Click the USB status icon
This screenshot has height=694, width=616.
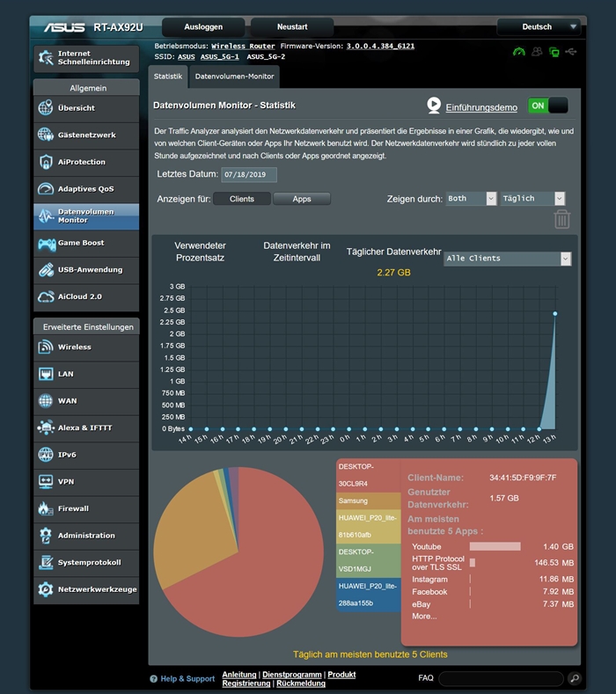(571, 52)
